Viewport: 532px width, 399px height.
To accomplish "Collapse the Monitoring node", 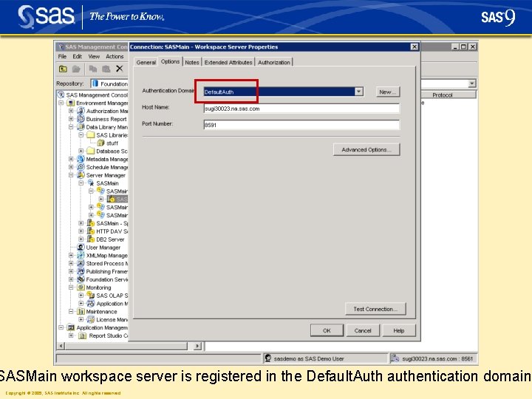I will (x=71, y=287).
